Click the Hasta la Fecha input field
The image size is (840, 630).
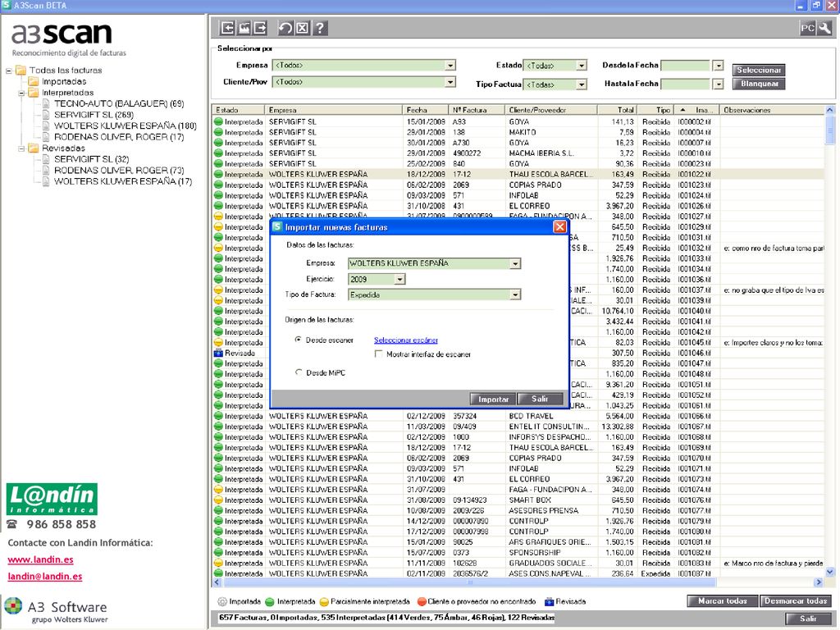[x=686, y=84]
